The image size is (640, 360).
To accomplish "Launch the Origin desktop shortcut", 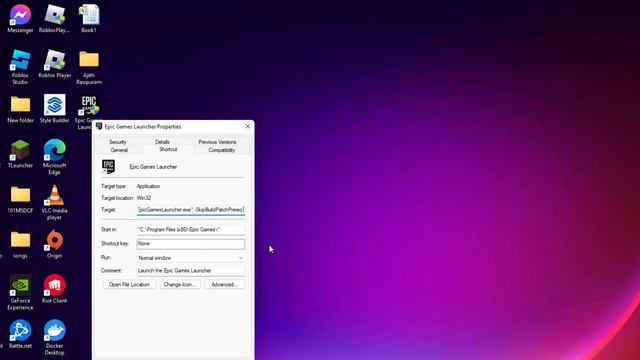I will tap(54, 244).
